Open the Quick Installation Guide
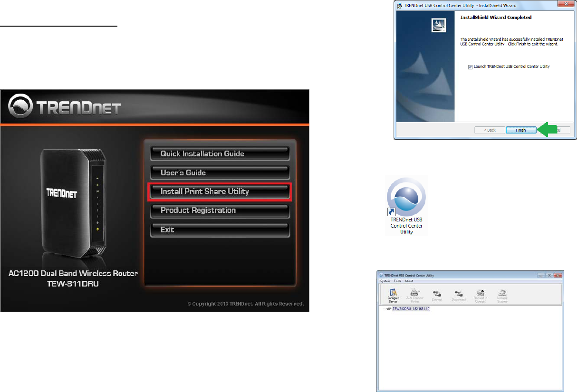This screenshot has width=577, height=392. (x=220, y=153)
